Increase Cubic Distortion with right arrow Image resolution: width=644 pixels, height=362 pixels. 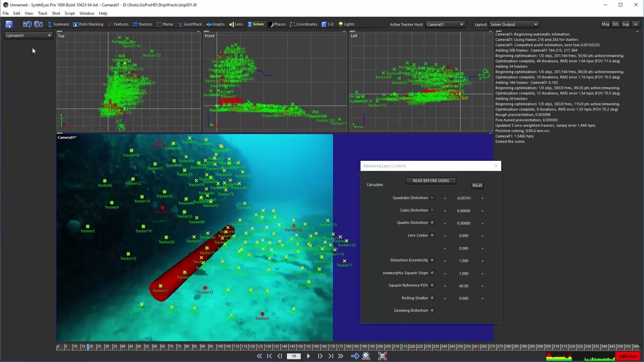482,211
